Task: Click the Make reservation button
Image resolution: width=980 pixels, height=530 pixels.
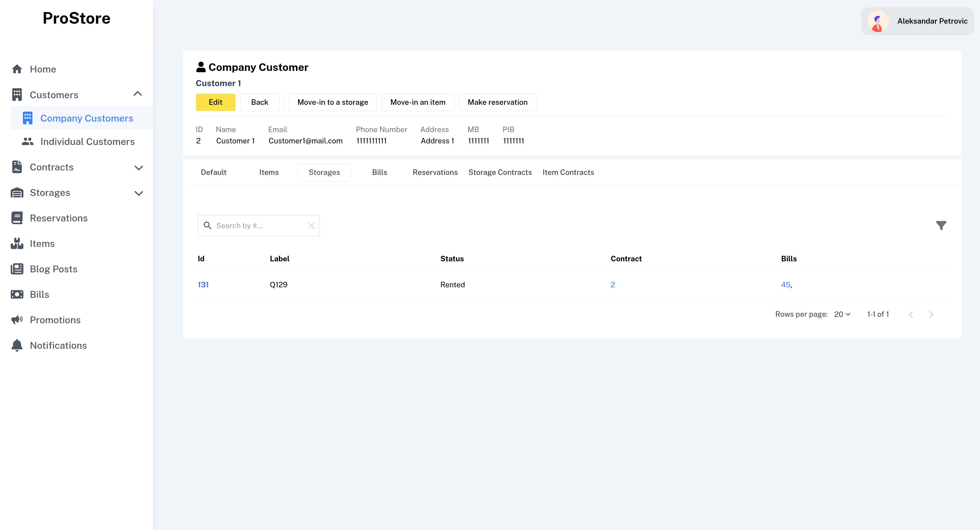Action: pyautogui.click(x=497, y=102)
